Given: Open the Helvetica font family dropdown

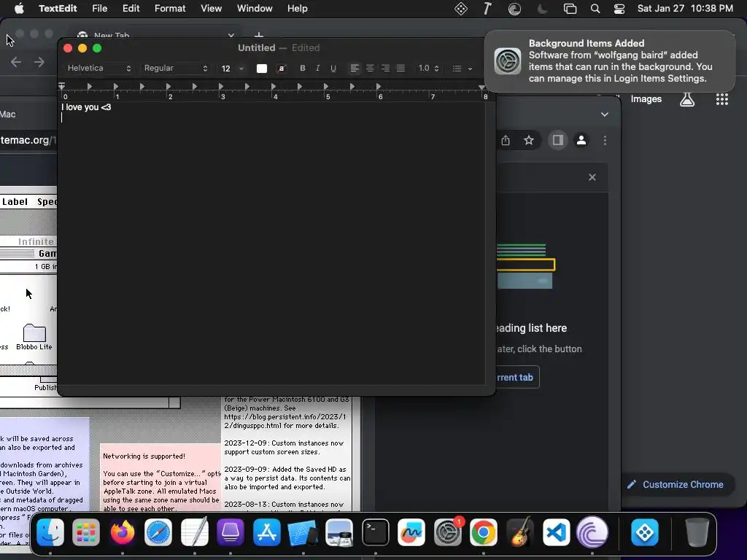Looking at the screenshot, I should (98, 68).
